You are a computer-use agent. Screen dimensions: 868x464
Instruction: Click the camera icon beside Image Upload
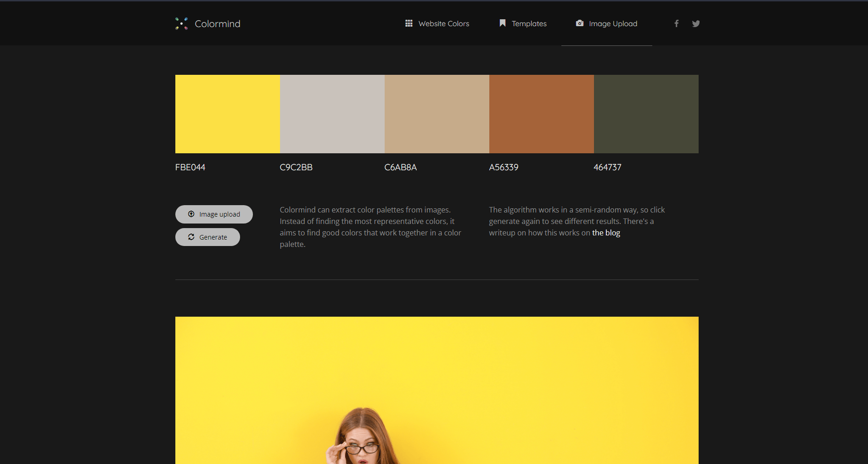(x=580, y=23)
